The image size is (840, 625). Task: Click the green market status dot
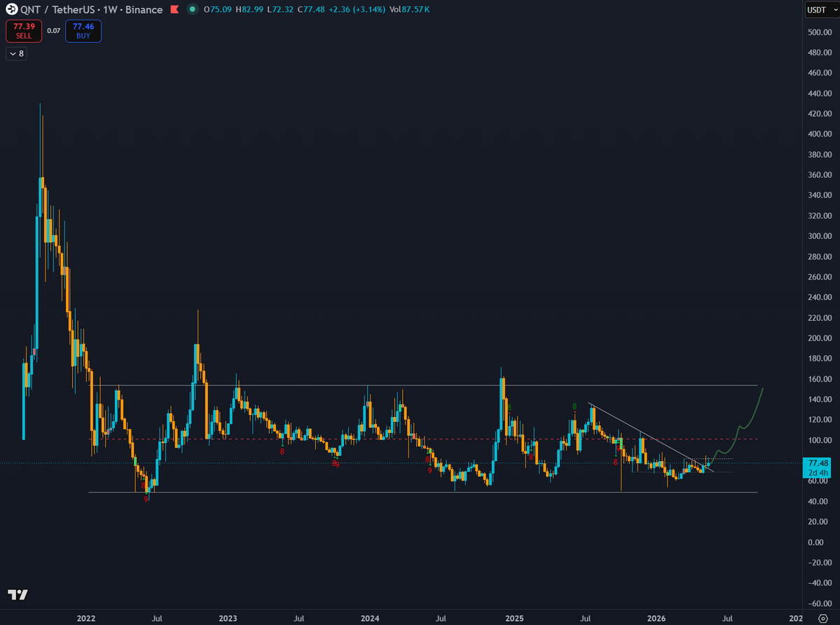tap(193, 9)
